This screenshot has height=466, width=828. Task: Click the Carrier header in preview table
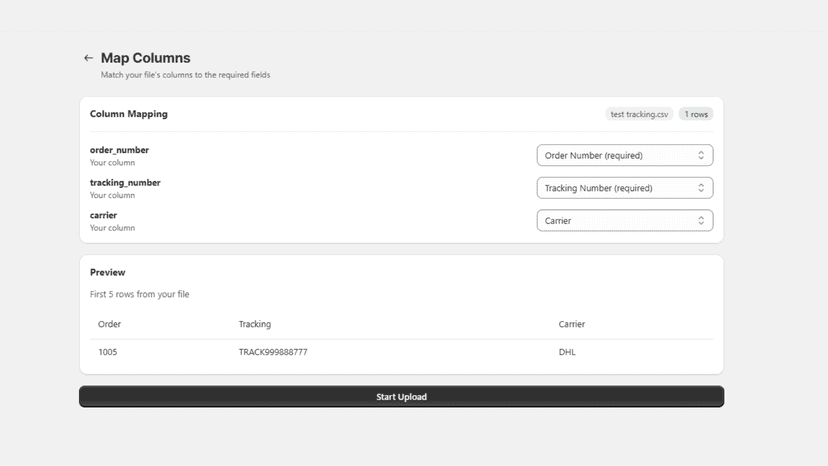coord(571,324)
